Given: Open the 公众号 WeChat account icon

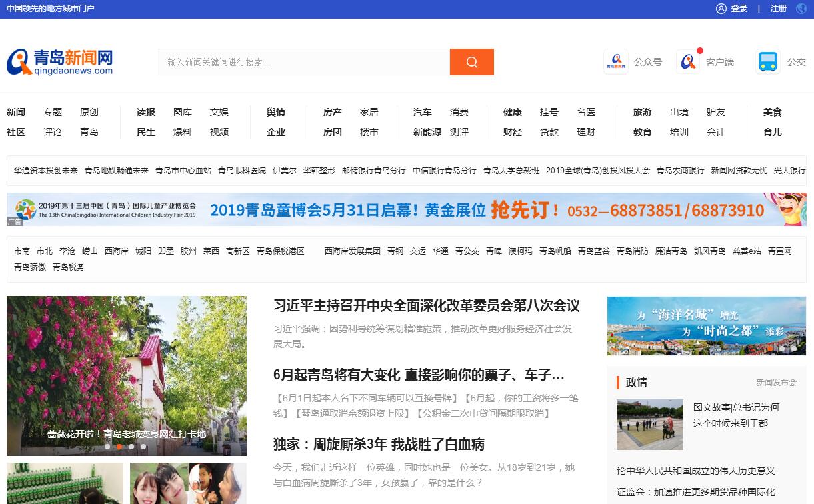Looking at the screenshot, I should 616,62.
